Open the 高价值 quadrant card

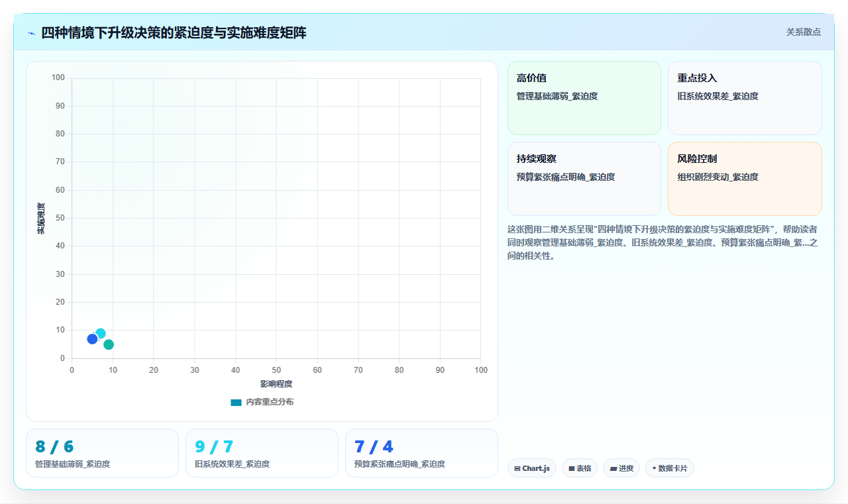[x=584, y=98]
